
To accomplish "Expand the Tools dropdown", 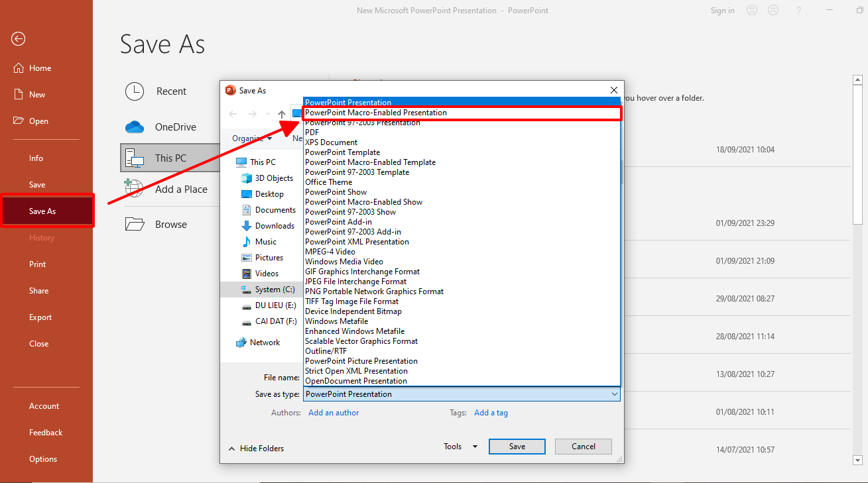I will click(460, 447).
